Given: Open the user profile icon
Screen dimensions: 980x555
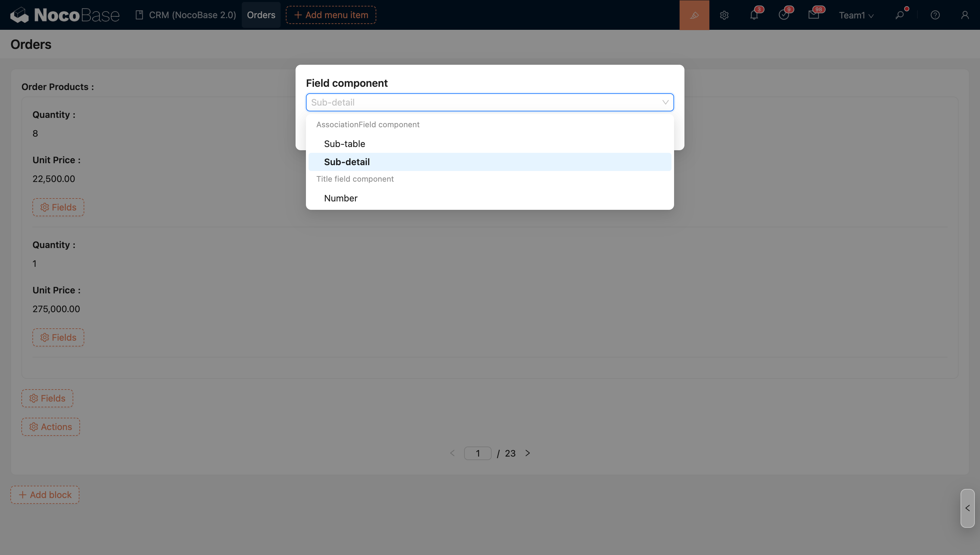Looking at the screenshot, I should coord(965,15).
